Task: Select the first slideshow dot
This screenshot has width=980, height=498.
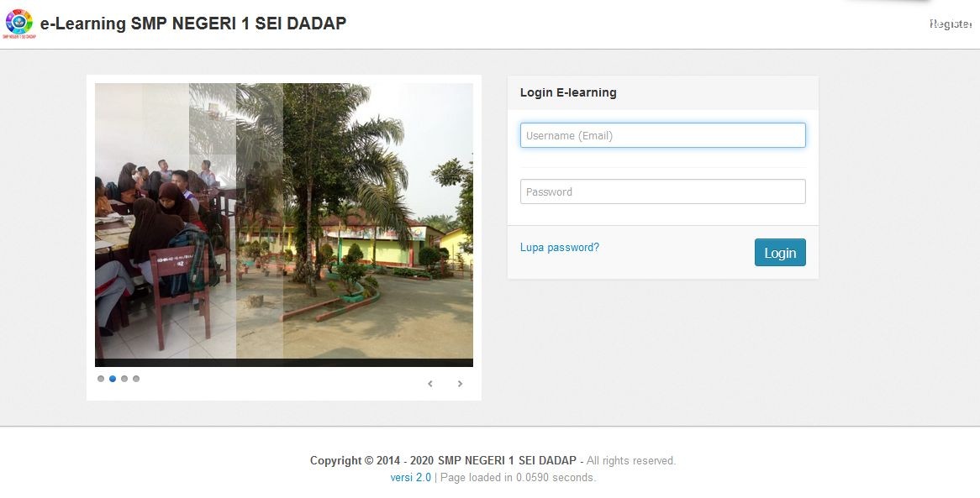Action: [101, 379]
